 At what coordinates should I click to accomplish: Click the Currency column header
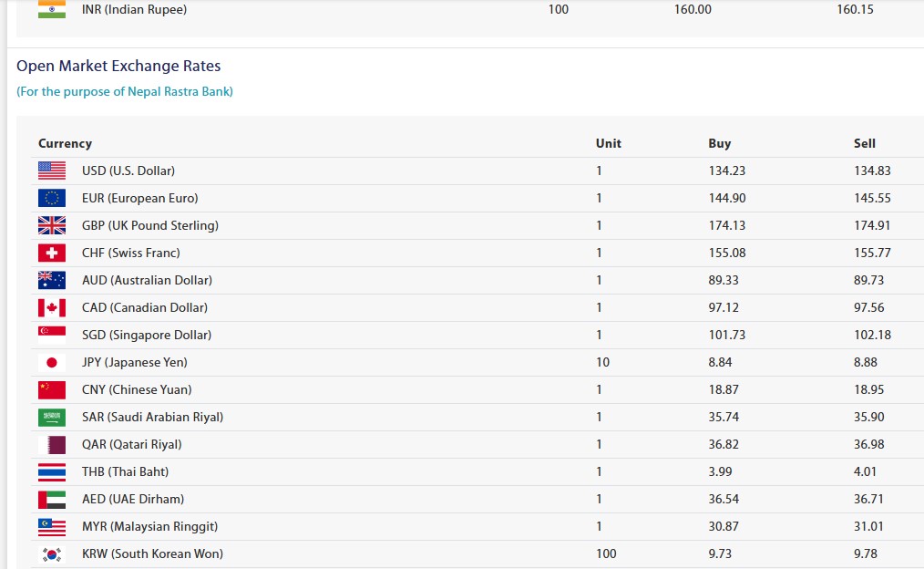65,143
